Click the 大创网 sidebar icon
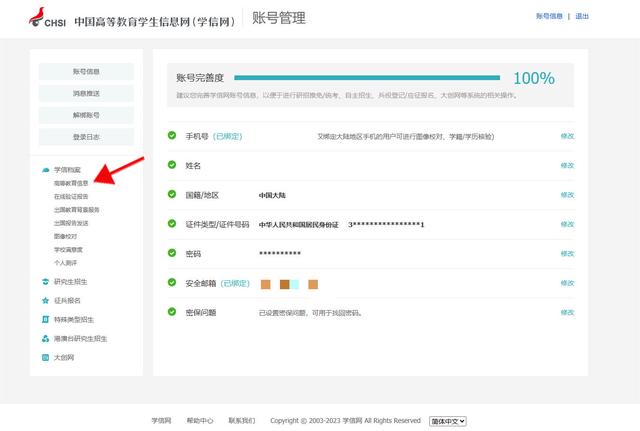The height and width of the screenshot is (431, 640). (x=45, y=357)
